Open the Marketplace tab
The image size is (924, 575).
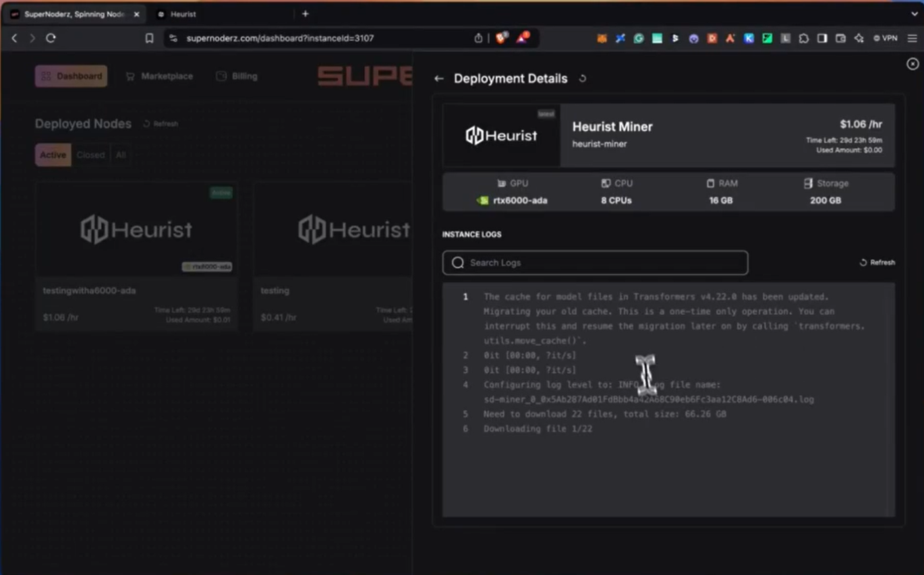tap(159, 76)
